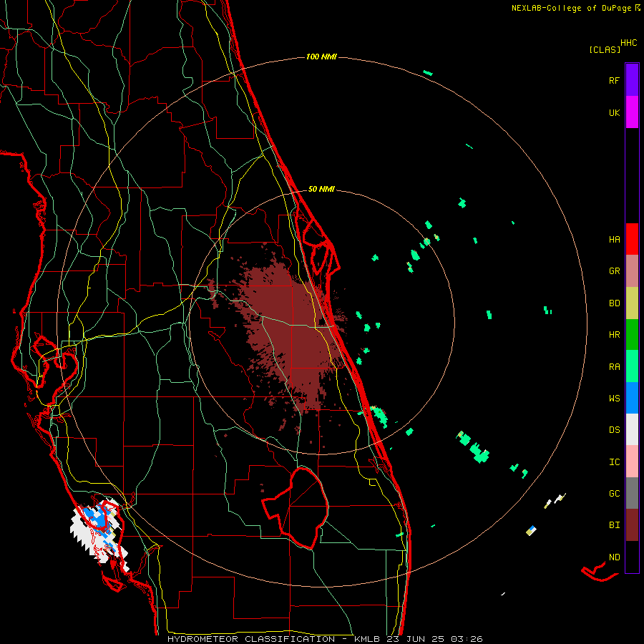Click the ND legend label
Screen dimensions: 644x644
pyautogui.click(x=614, y=557)
